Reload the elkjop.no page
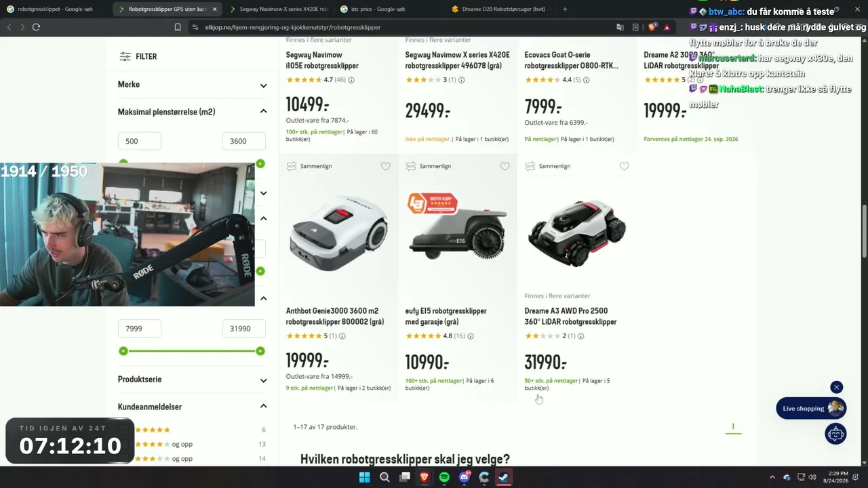 point(36,27)
